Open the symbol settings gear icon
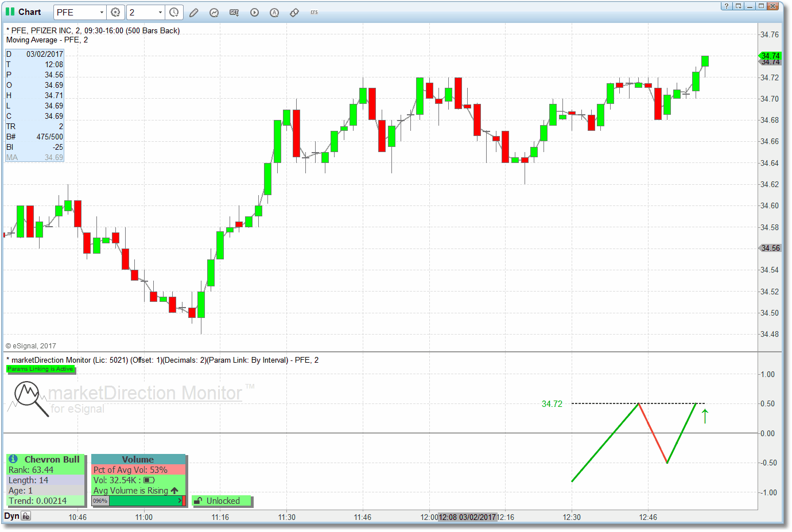Viewport: 792px width, 532px height. pos(115,12)
